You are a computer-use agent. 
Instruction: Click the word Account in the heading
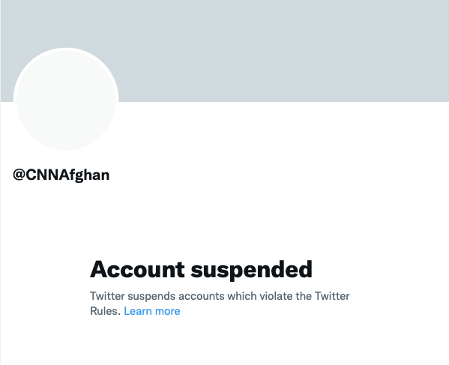(x=137, y=269)
